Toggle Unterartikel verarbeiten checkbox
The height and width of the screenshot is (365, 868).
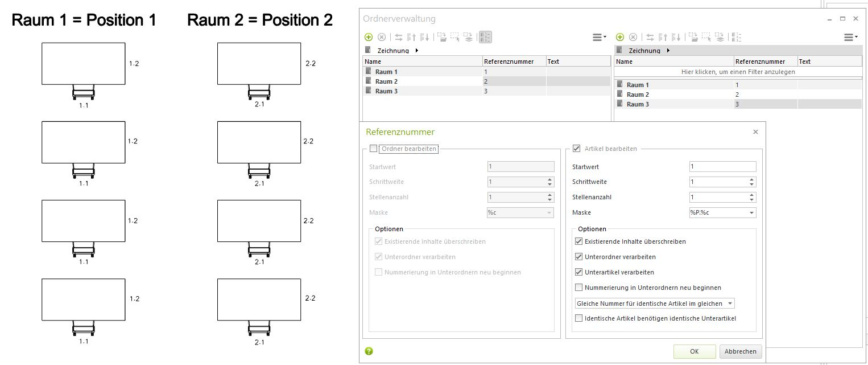[579, 272]
